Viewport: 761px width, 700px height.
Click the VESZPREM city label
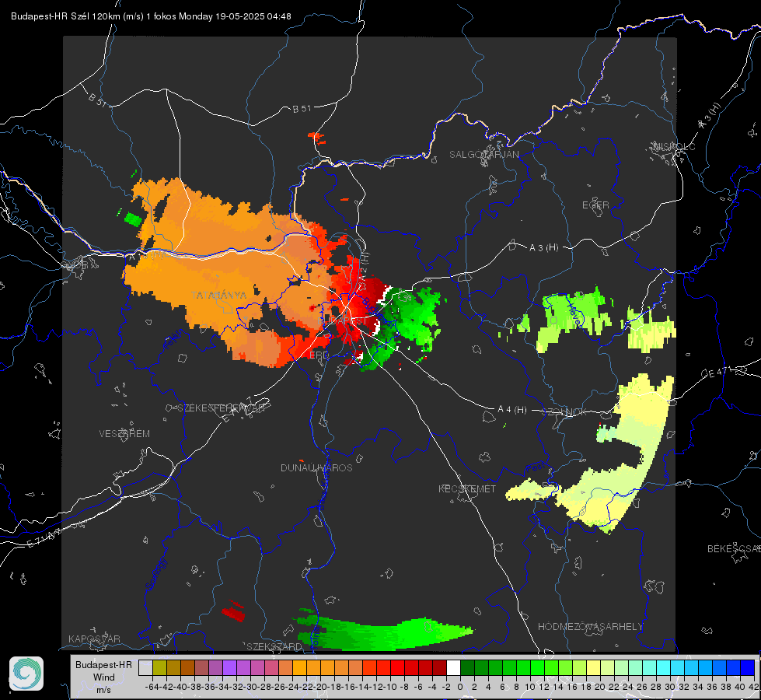(x=124, y=433)
